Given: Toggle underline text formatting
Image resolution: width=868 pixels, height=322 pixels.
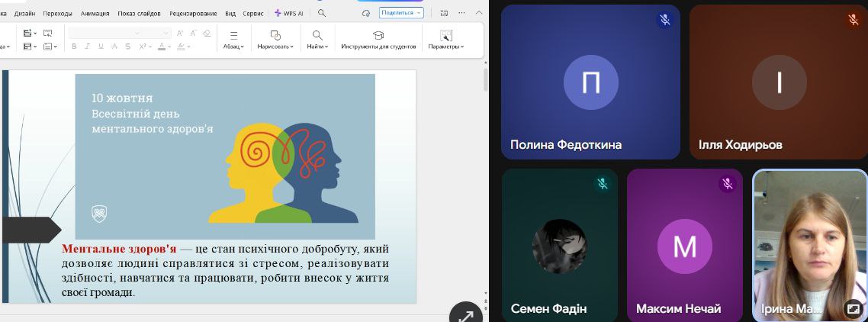Looking at the screenshot, I should coord(101,47).
